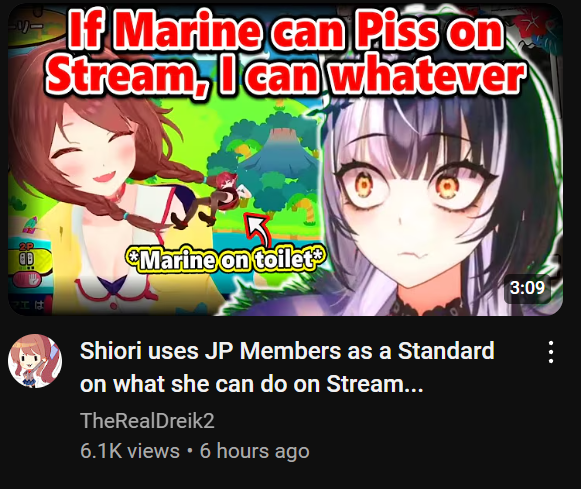
Task: Click the character's orange eye on the right
Action: pos(448,184)
